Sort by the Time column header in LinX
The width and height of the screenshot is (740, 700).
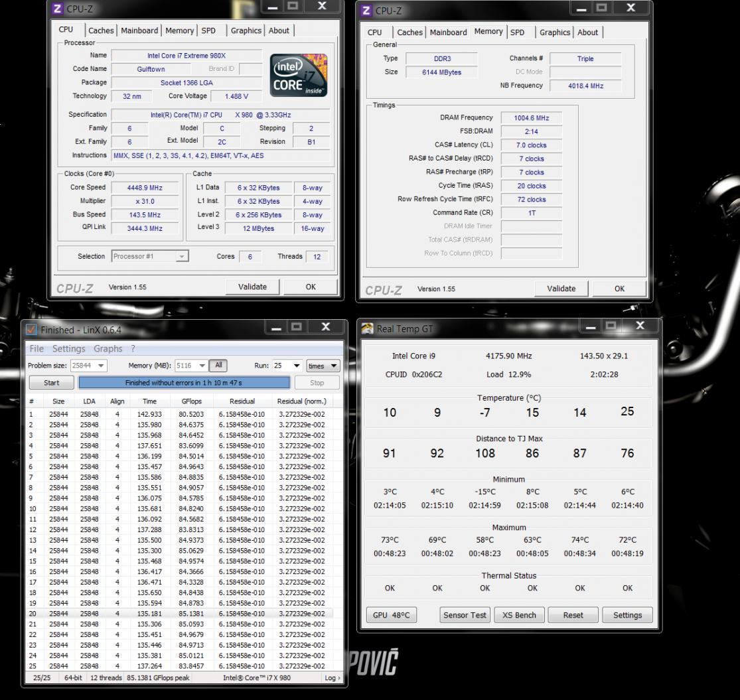point(149,401)
